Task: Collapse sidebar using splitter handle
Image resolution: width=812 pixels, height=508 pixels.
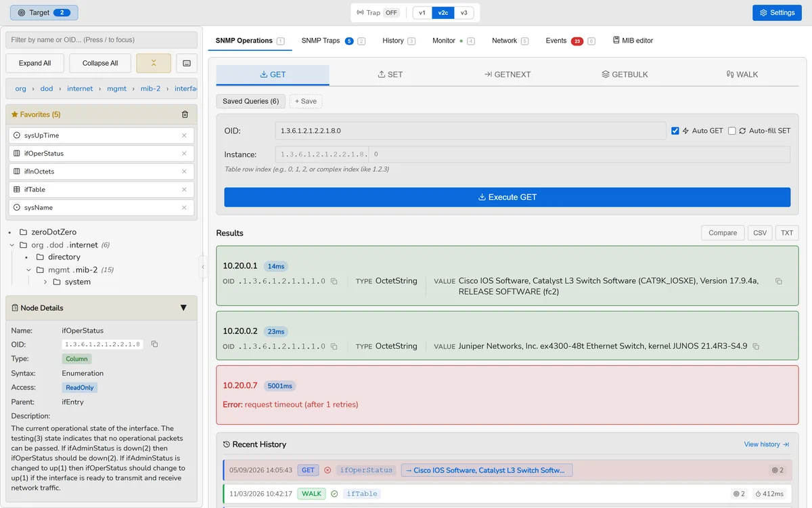Action: pyautogui.click(x=203, y=267)
